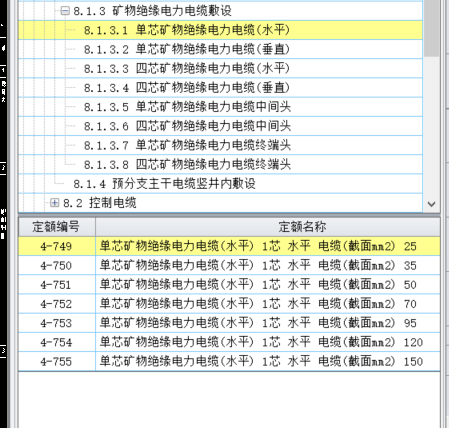Viewport: 449px width, 428px height.
Task: Collapse the 8.1.3 矿物绝缘电力电缆敷设 node
Action: click(65, 11)
